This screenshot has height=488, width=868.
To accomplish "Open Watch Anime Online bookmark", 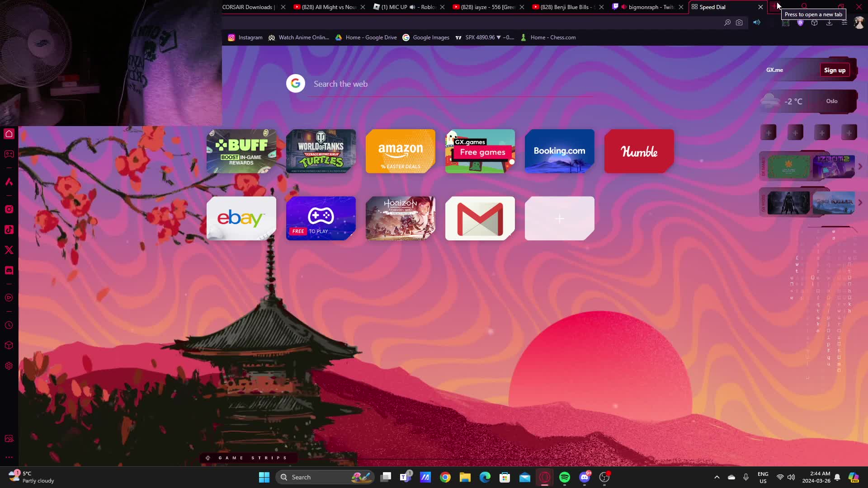I will click(298, 38).
